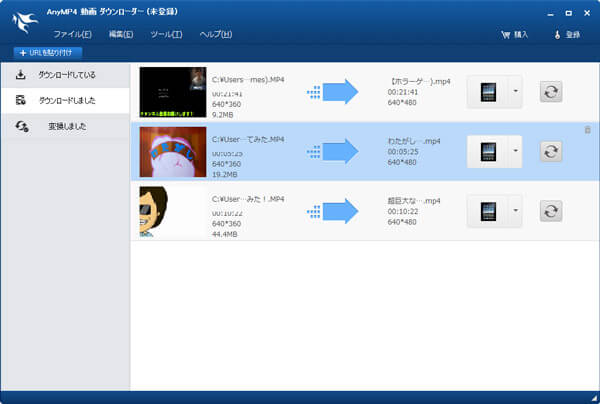Open the ツール(T) menu
Viewport: 600px width, 404px height.
click(166, 35)
